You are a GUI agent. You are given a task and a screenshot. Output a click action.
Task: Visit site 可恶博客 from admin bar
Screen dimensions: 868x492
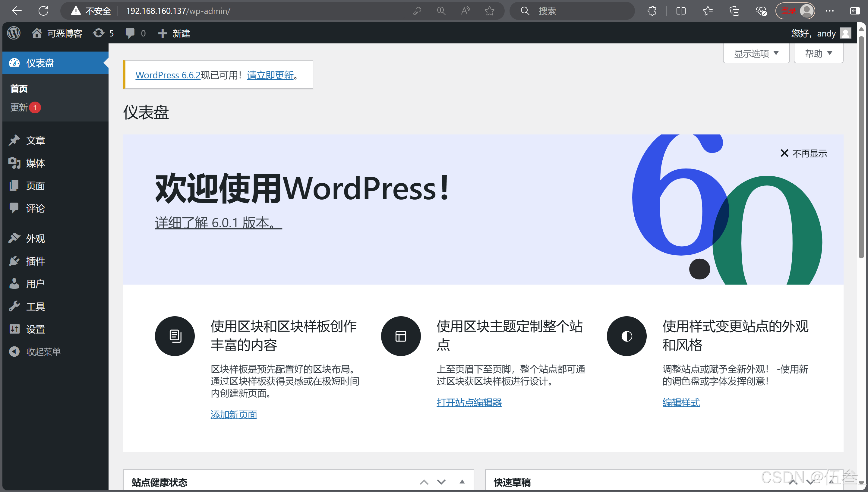(x=57, y=33)
